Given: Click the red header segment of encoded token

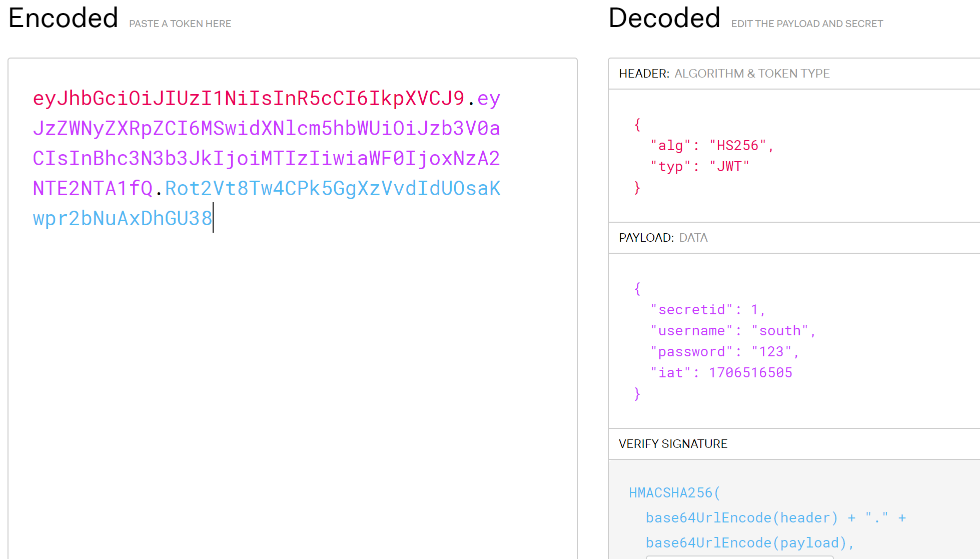Looking at the screenshot, I should click(248, 99).
